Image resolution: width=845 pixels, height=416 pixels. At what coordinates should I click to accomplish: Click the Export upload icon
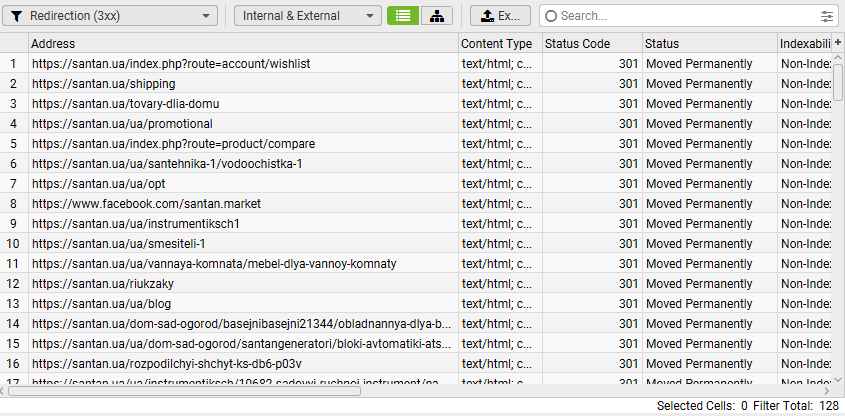[486, 16]
